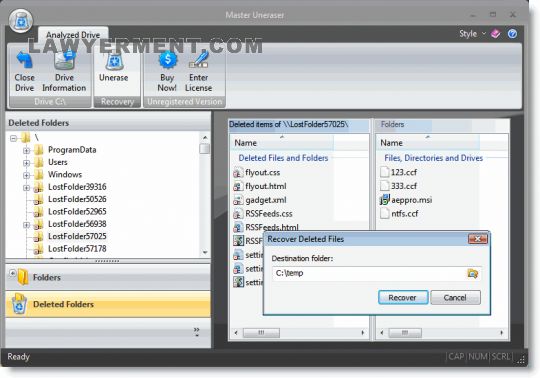Image resolution: width=540 pixels, height=378 pixels.
Task: Click the Master Uneraser application orb button
Action: click(x=21, y=21)
